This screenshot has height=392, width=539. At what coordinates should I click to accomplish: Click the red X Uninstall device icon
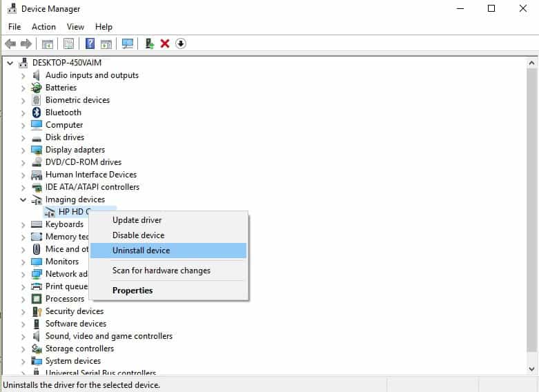pos(165,43)
